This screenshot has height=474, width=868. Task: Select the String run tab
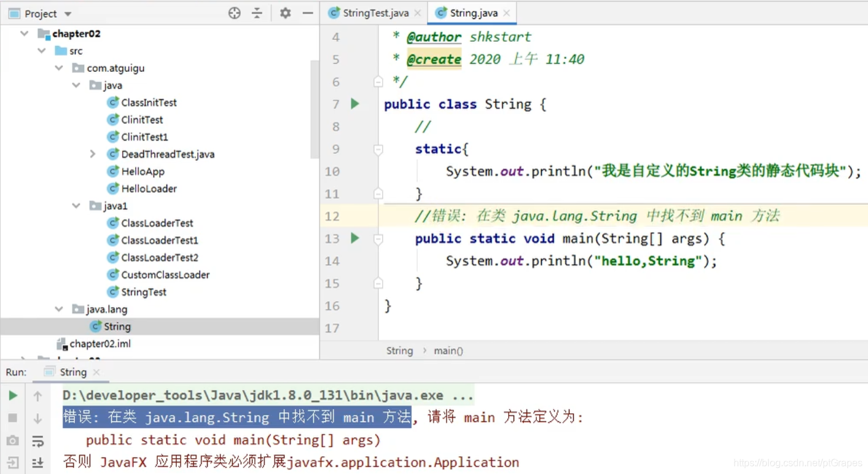[x=73, y=372]
